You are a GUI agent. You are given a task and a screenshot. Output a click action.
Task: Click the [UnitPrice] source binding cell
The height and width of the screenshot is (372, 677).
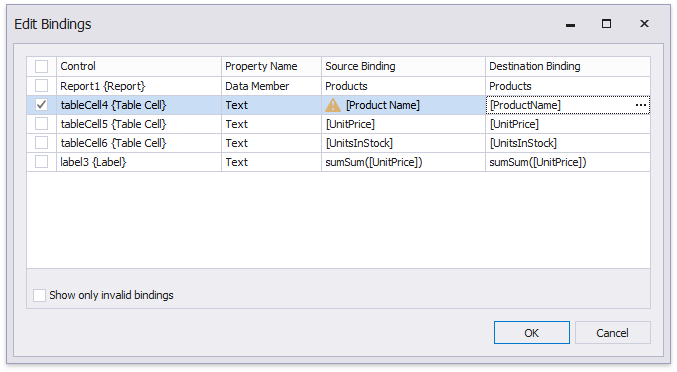(x=403, y=124)
